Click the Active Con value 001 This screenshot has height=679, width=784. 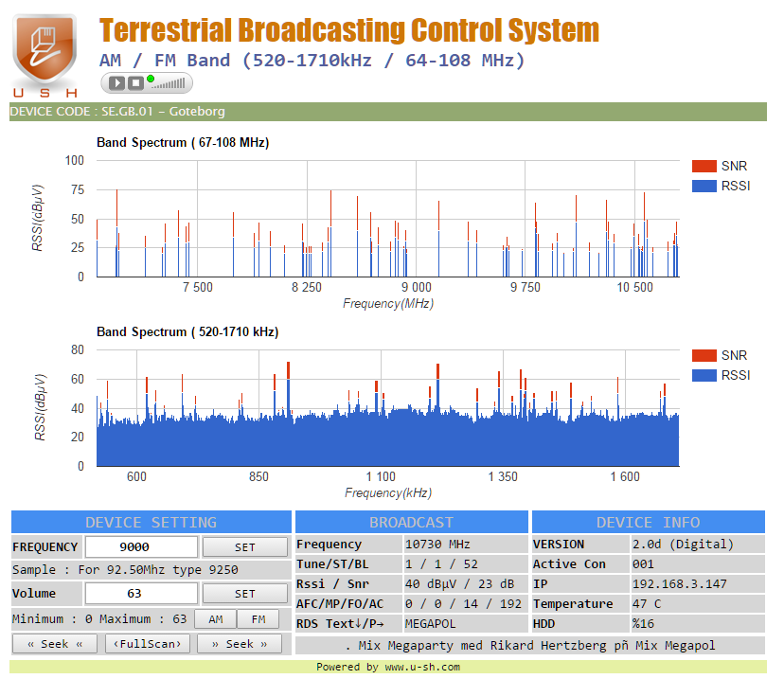643,564
